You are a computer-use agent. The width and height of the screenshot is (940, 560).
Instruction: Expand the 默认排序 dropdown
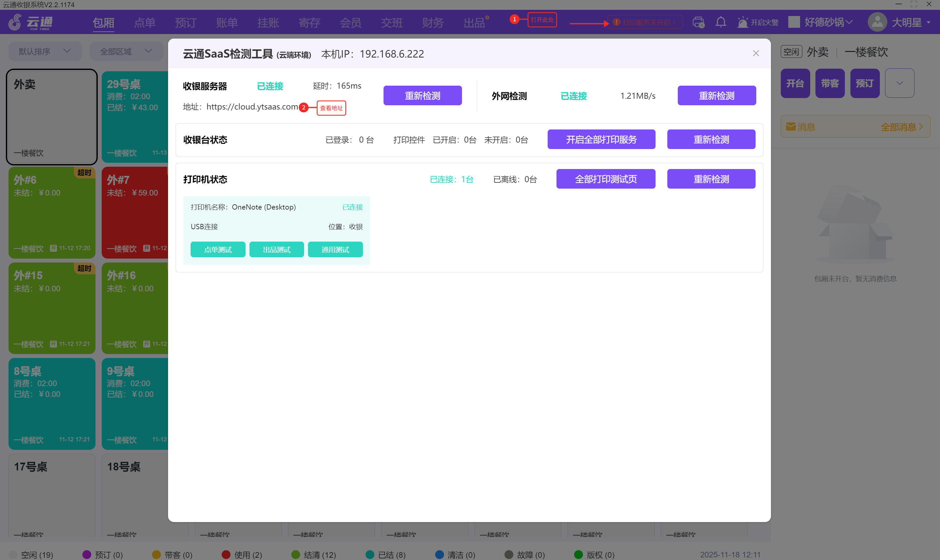[x=45, y=51]
